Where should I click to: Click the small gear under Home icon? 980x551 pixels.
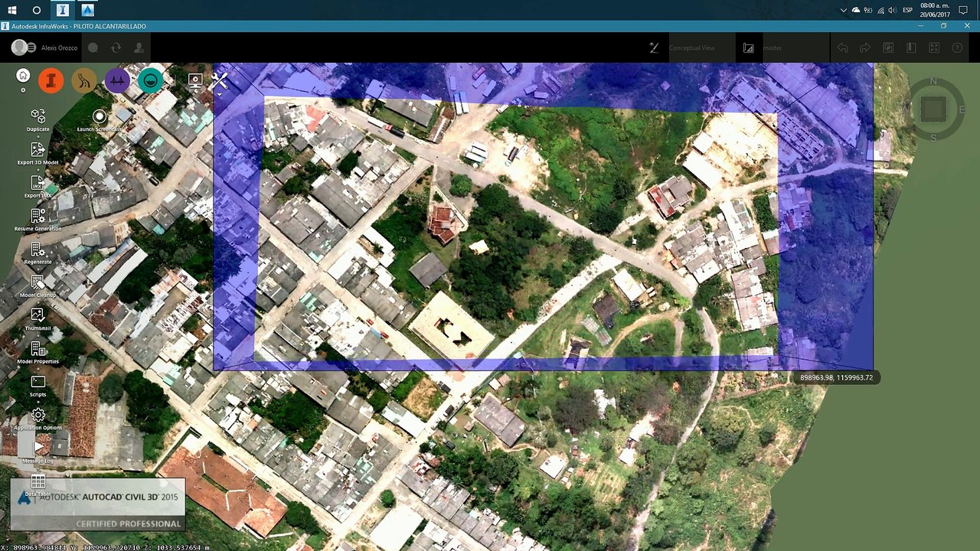pyautogui.click(x=23, y=90)
